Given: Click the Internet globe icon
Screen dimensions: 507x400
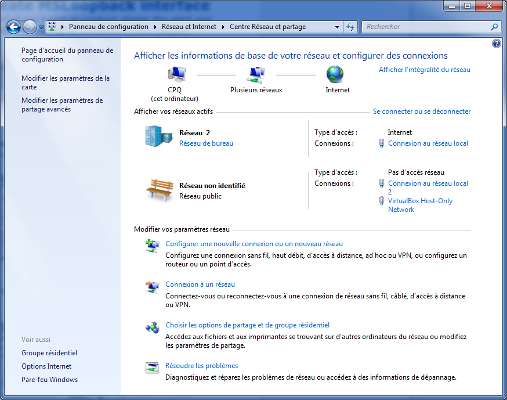Looking at the screenshot, I should (335, 74).
